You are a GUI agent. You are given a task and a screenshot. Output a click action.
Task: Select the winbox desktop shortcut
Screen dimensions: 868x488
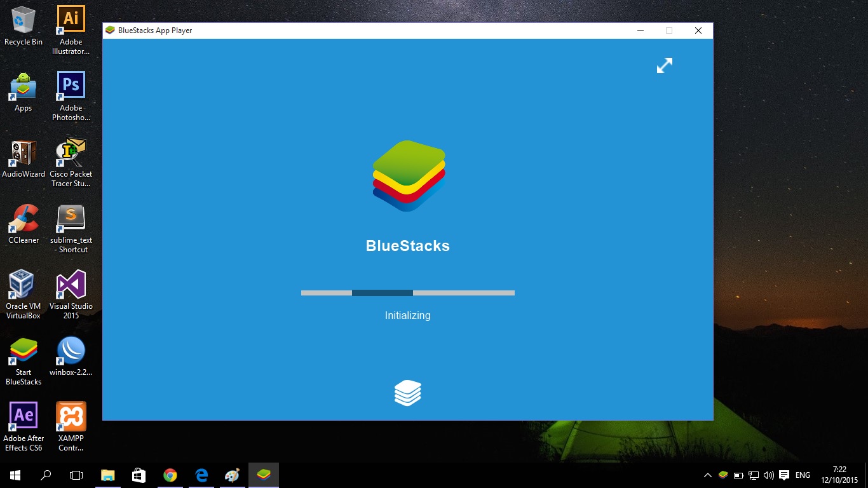click(x=71, y=356)
